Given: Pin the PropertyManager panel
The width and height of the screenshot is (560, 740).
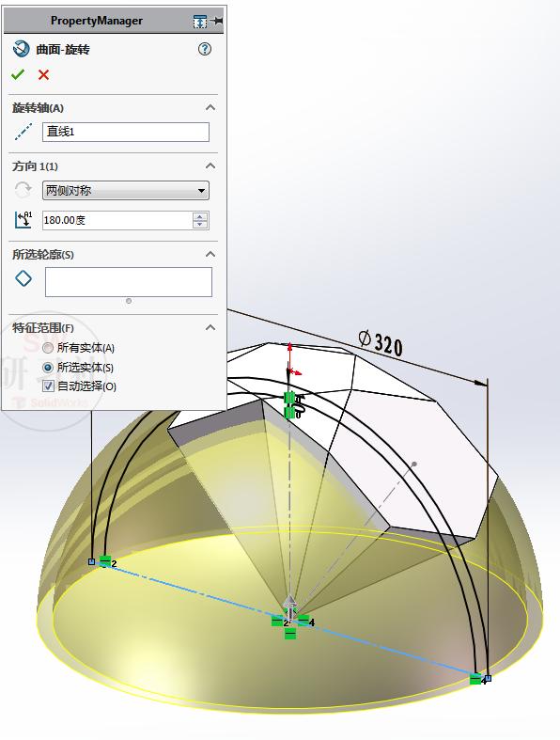Looking at the screenshot, I should pos(216,21).
